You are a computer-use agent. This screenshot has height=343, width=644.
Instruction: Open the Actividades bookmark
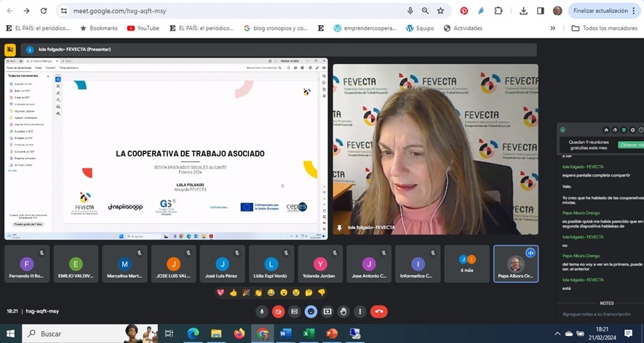click(x=464, y=28)
